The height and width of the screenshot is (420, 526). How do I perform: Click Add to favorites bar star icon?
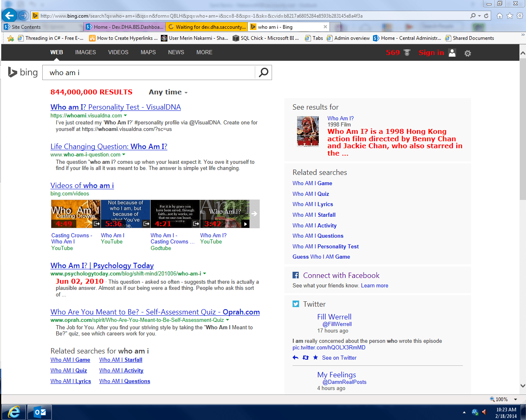pyautogui.click(x=11, y=38)
